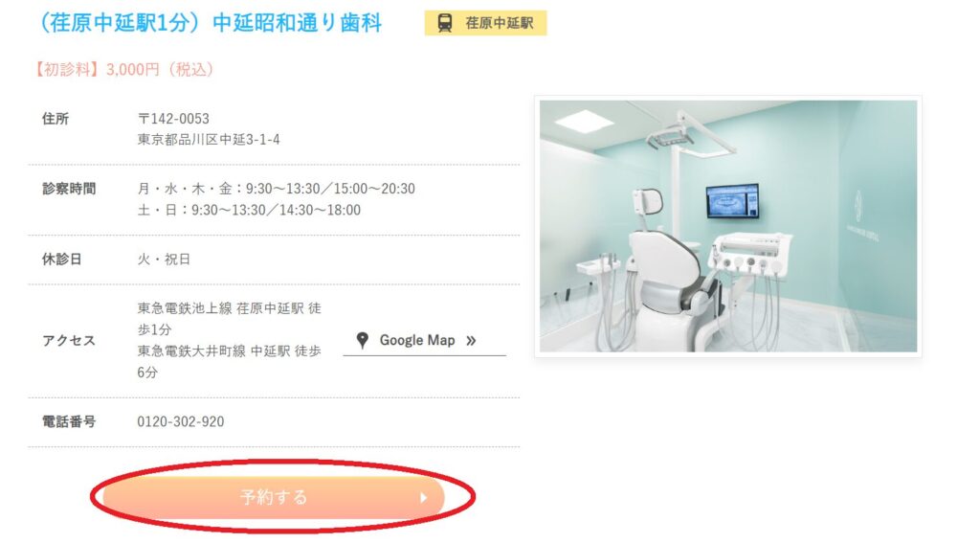Image resolution: width=980 pixels, height=543 pixels.
Task: Click the weekday hours 月・水・木・金 line
Action: click(277, 189)
